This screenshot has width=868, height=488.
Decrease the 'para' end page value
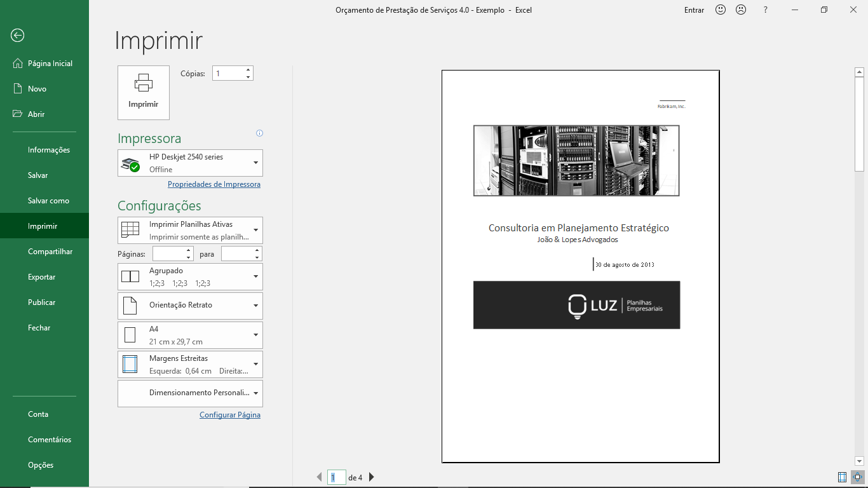257,257
